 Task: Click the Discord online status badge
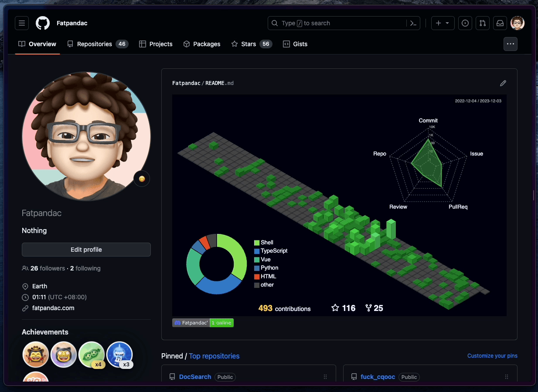click(203, 323)
